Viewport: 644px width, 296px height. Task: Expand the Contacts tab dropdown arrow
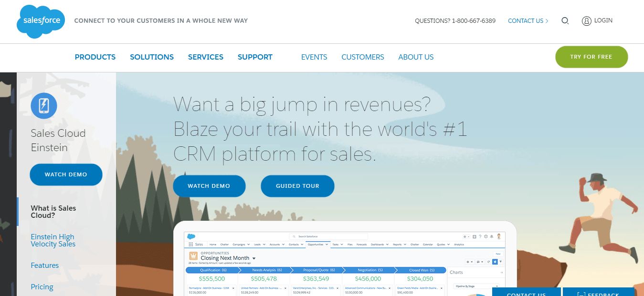pos(302,245)
